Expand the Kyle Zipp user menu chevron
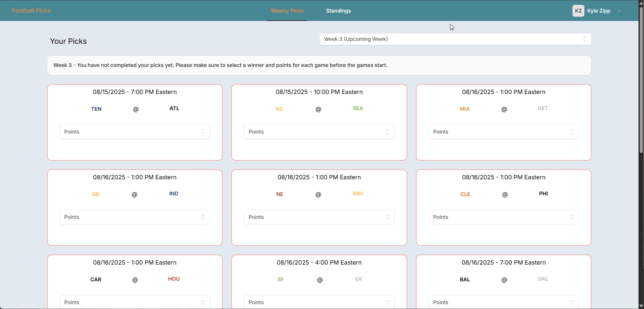 619,11
